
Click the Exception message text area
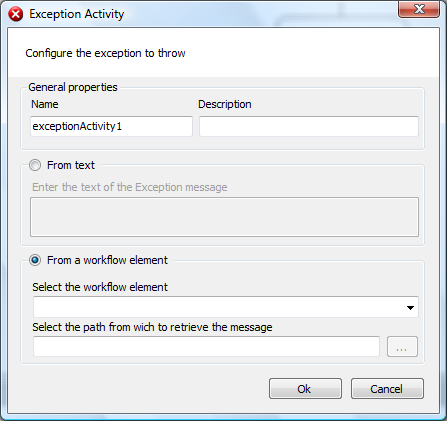click(224, 217)
